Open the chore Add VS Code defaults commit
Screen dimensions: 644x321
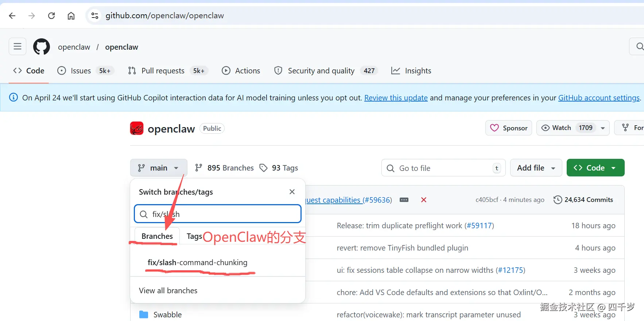click(x=442, y=293)
